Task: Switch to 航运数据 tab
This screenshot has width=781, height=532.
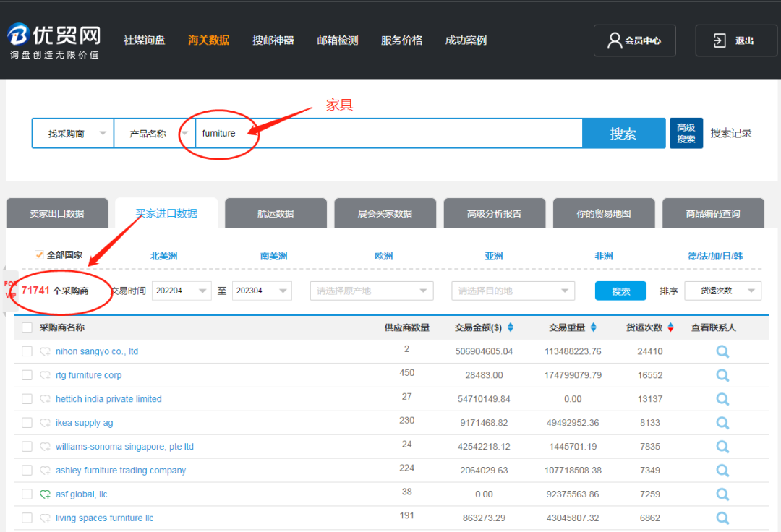Action: (276, 213)
